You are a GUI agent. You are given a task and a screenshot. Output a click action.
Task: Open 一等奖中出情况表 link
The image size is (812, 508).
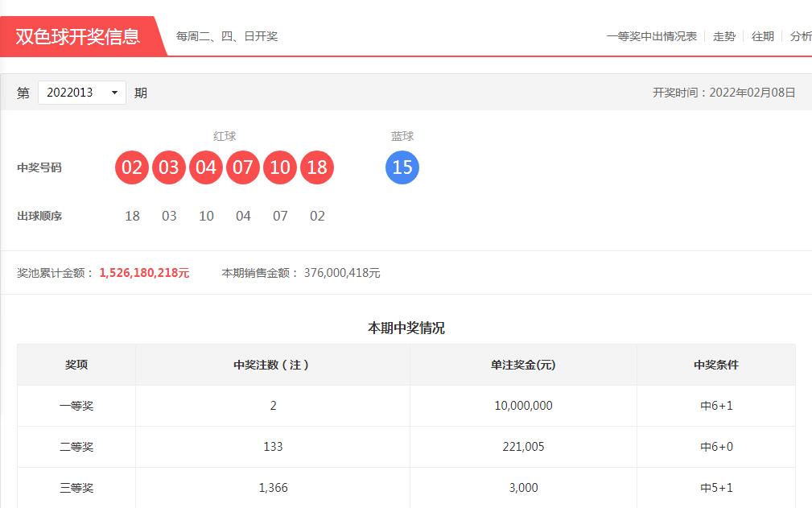pos(652,36)
